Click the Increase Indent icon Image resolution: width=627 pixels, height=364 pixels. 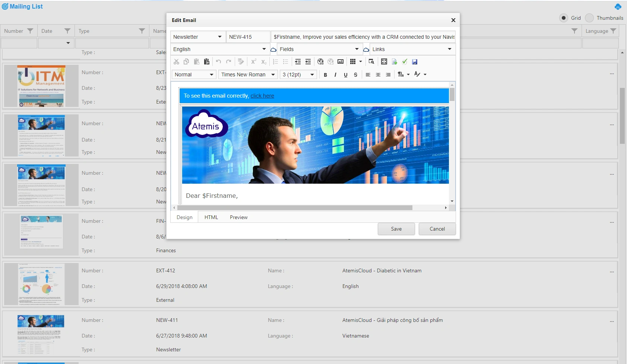(298, 62)
